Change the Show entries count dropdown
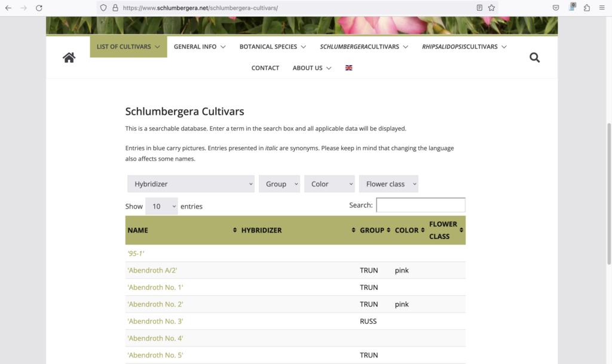 tap(161, 206)
